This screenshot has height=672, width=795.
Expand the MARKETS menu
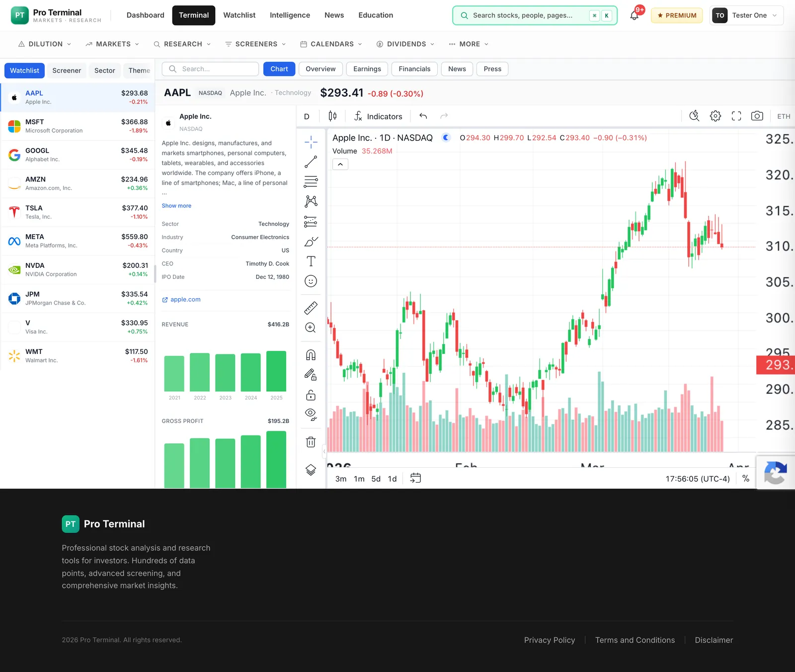pyautogui.click(x=112, y=44)
